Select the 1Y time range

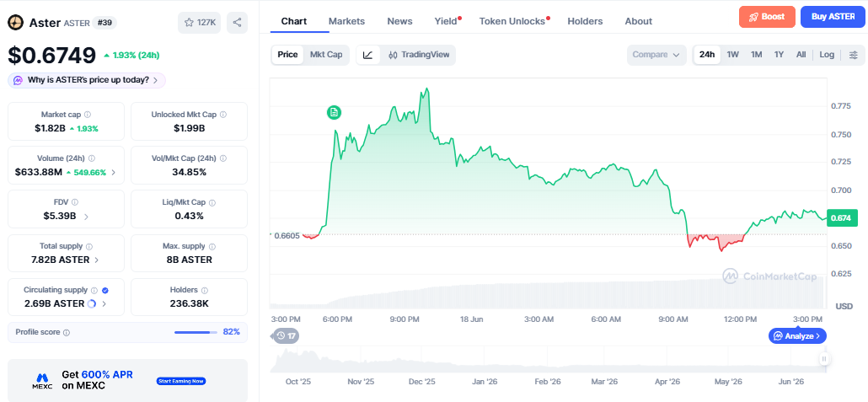(779, 55)
